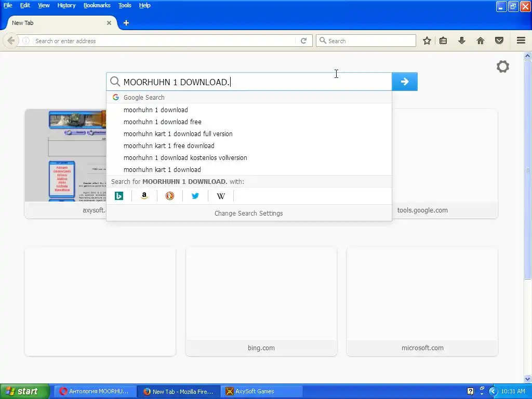The image size is (532, 399).
Task: Close the New Tab tab
Action: [109, 23]
